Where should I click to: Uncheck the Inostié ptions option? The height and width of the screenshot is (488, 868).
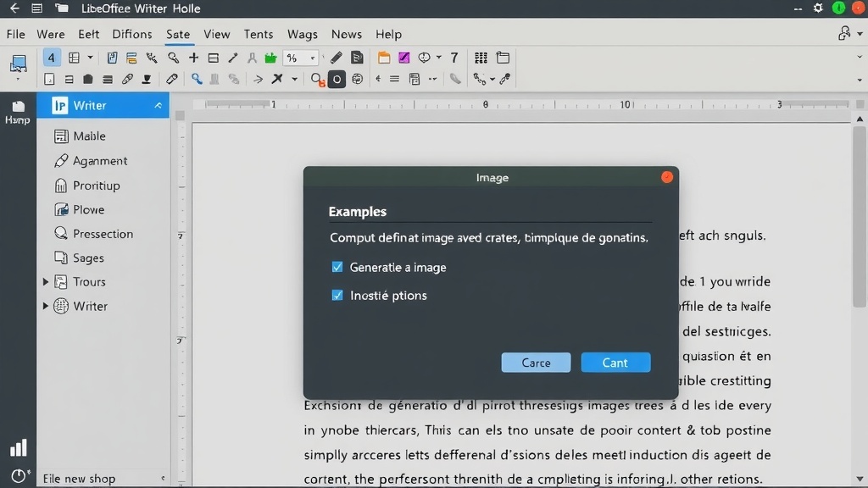pyautogui.click(x=337, y=295)
